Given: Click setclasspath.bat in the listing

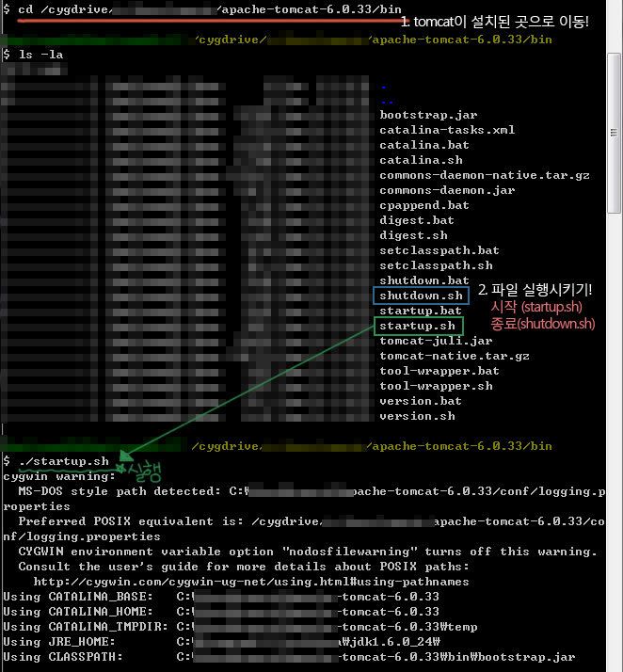Looking at the screenshot, I should [439, 250].
